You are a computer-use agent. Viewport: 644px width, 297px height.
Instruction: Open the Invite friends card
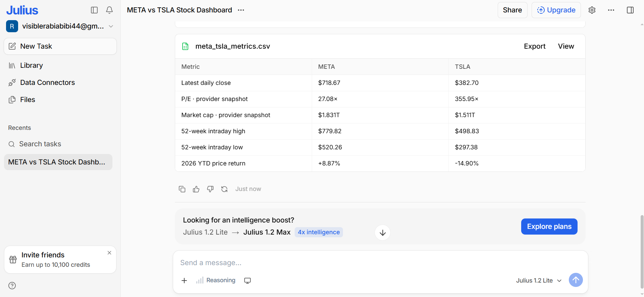60,260
